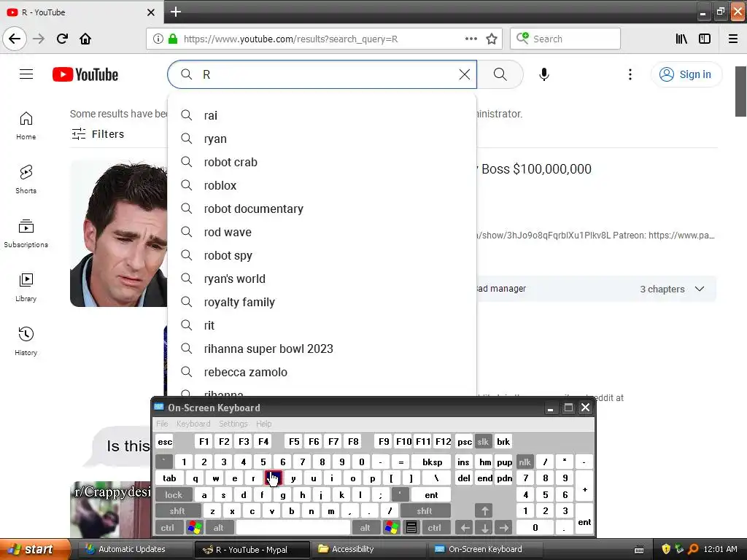
Task: Open the Windows start button
Action: pos(34,549)
